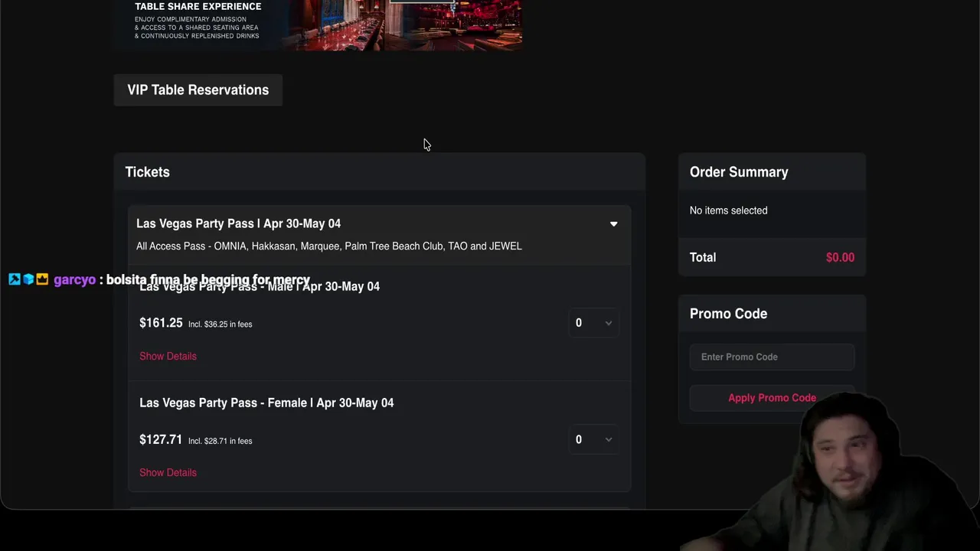Apply Promo Code button
Viewport: 980px width, 551px height.
tap(772, 398)
